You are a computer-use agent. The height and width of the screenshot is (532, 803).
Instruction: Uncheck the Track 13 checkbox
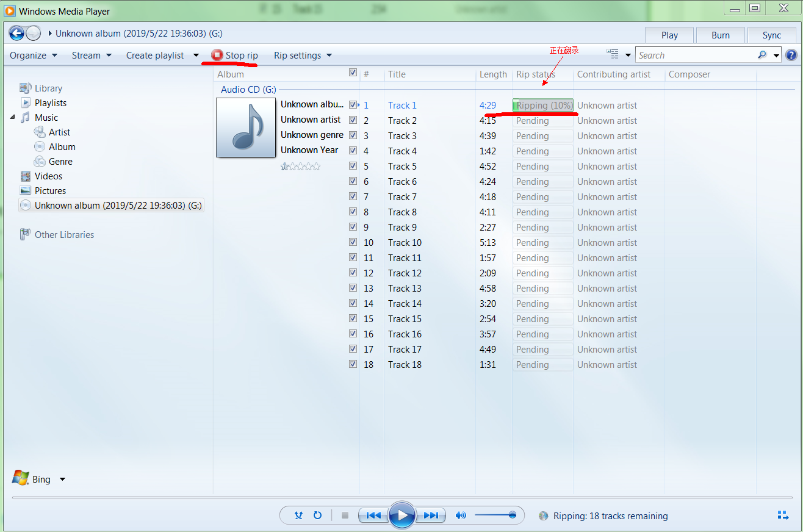(353, 288)
